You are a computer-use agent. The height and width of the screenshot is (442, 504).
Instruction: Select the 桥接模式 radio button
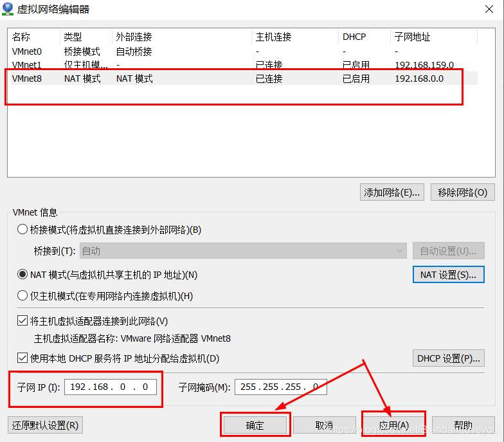click(22, 230)
